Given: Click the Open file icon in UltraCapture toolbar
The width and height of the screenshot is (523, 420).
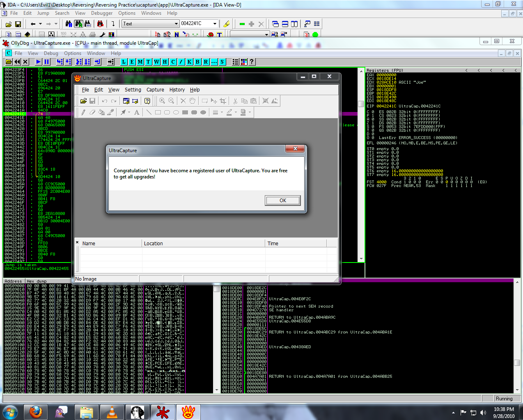Looking at the screenshot, I should click(x=83, y=101).
